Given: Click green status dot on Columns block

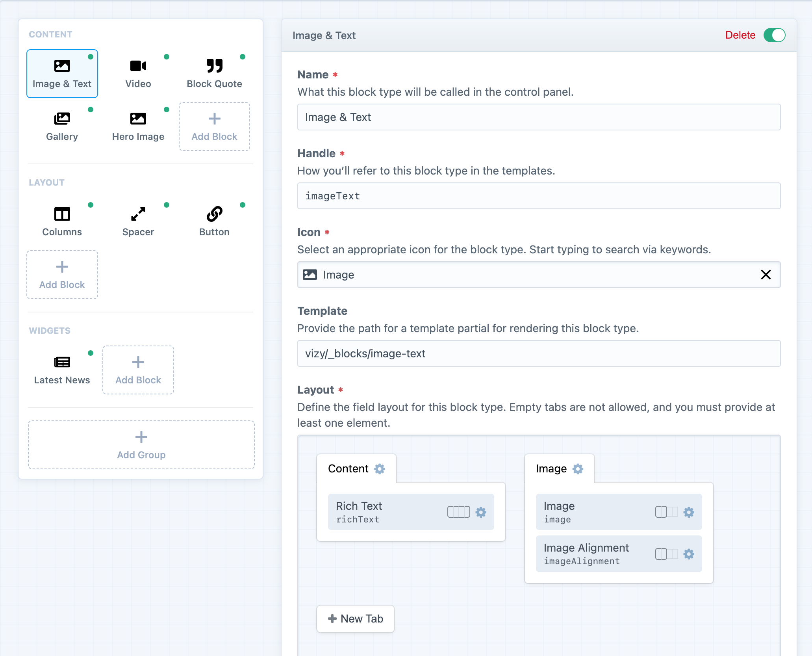Looking at the screenshot, I should pyautogui.click(x=91, y=205).
